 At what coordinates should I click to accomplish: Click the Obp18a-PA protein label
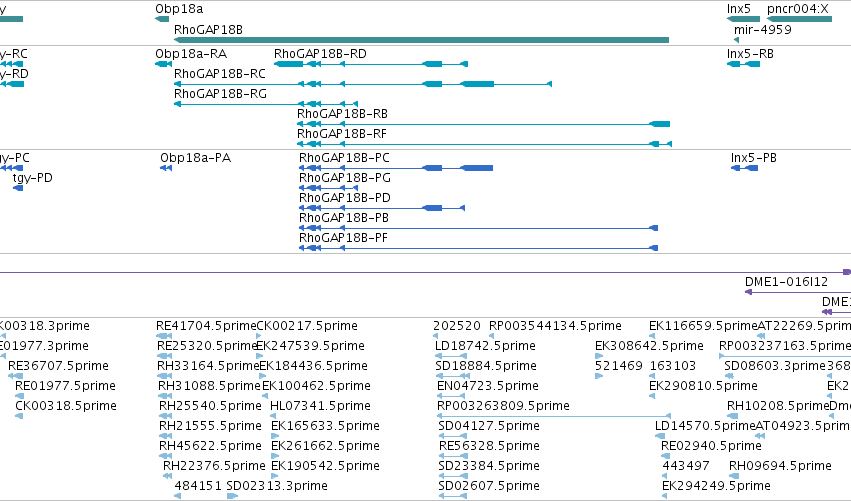point(195,158)
